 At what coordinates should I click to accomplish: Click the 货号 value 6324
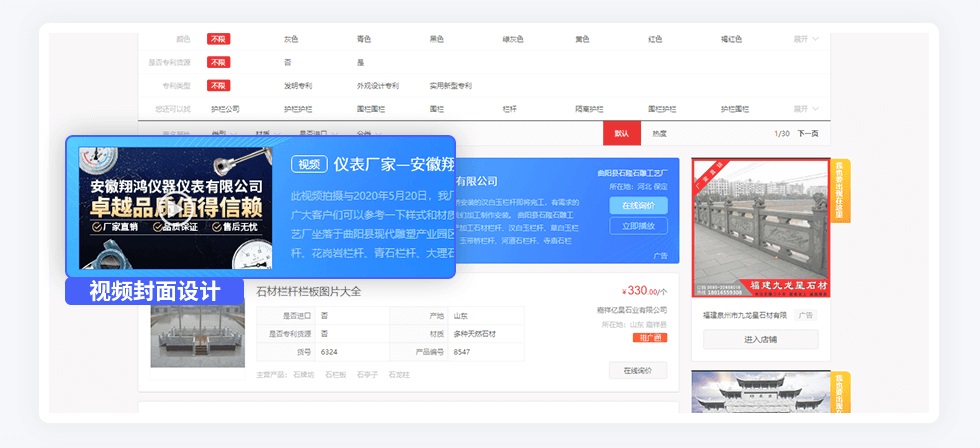pos(329,352)
